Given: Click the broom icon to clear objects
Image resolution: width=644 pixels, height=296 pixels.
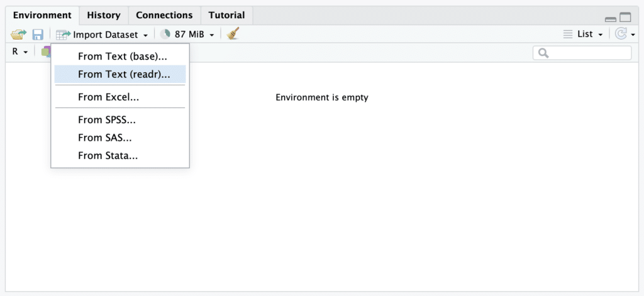Looking at the screenshot, I should coord(233,35).
